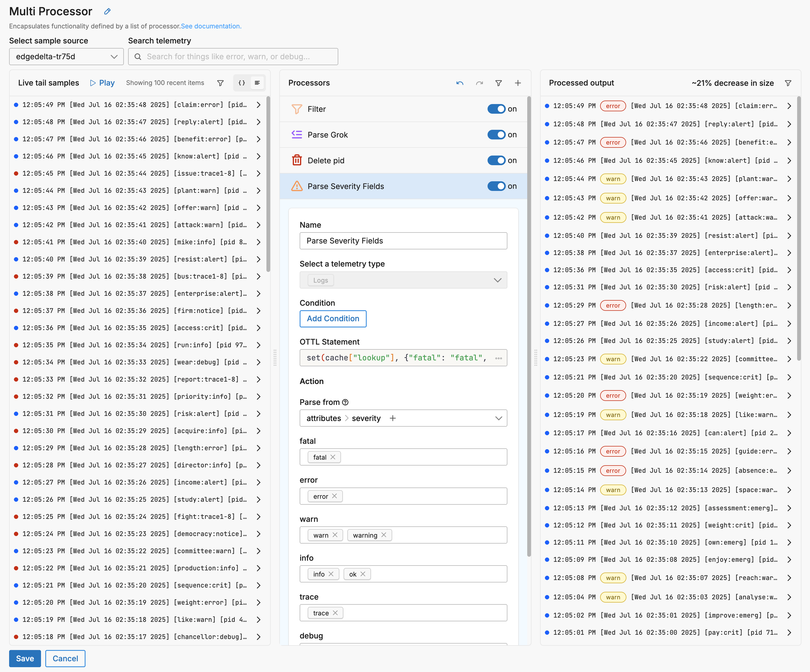Remove the warning tag
This screenshot has width=810, height=672.
pyautogui.click(x=384, y=535)
